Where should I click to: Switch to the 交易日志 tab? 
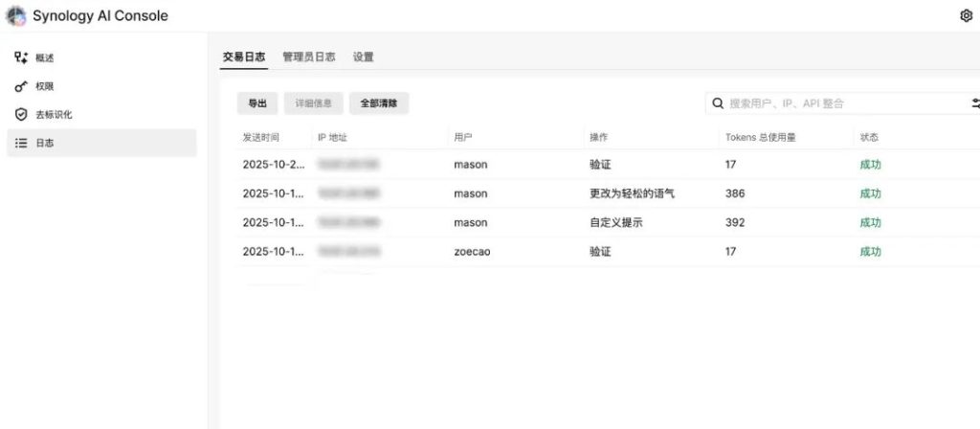tap(244, 57)
